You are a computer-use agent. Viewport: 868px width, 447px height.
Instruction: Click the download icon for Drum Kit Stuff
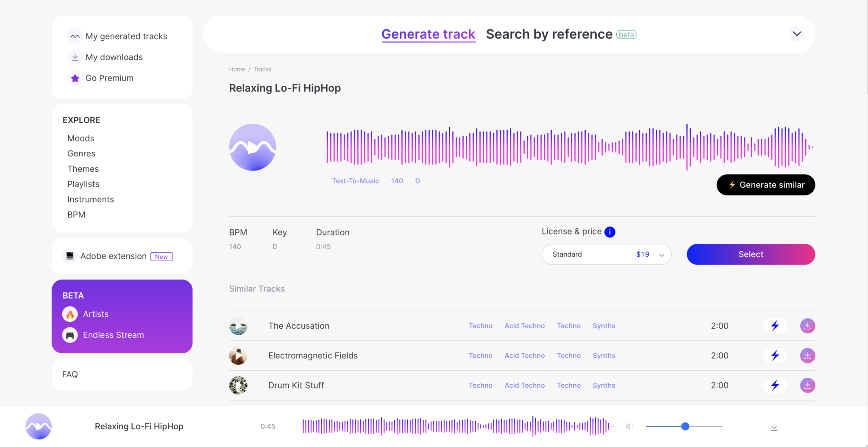click(807, 385)
